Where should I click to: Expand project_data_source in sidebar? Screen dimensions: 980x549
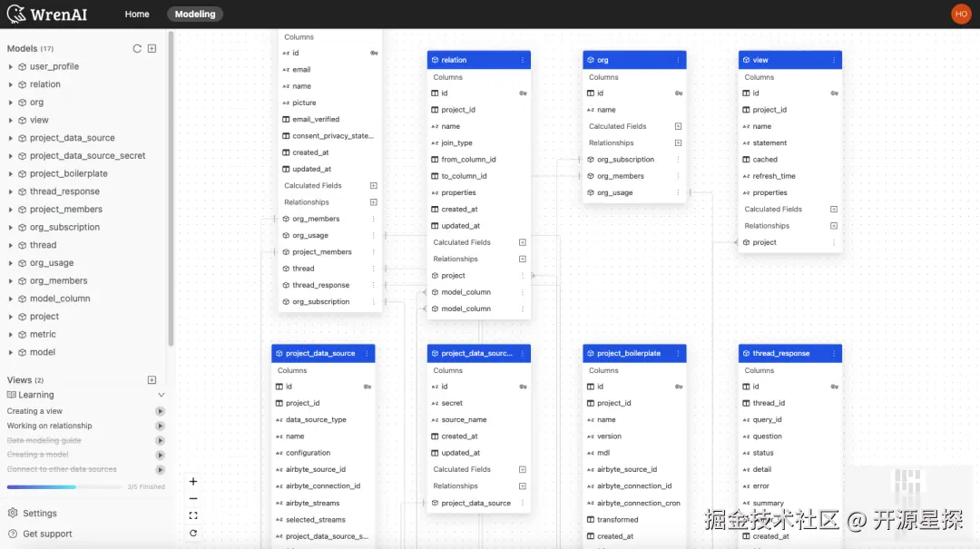click(10, 138)
